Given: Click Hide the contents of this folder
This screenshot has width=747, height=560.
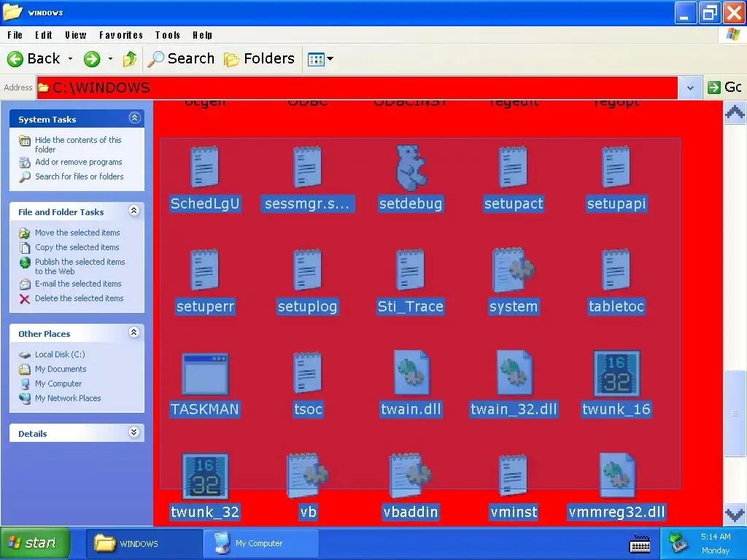Looking at the screenshot, I should [78, 144].
